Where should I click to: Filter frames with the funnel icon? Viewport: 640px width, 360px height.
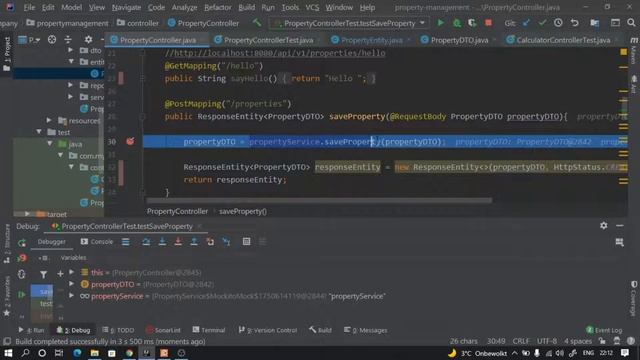tap(43, 274)
